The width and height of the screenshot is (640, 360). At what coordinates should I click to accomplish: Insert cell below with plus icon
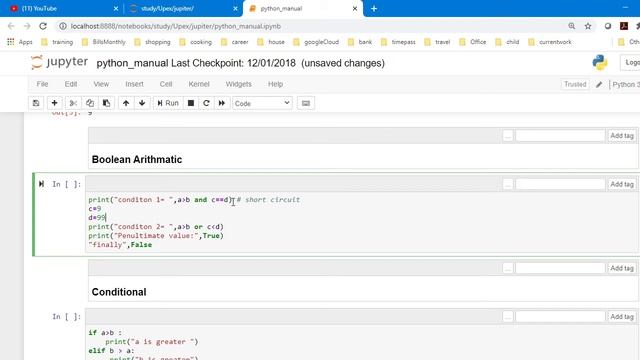[54, 103]
